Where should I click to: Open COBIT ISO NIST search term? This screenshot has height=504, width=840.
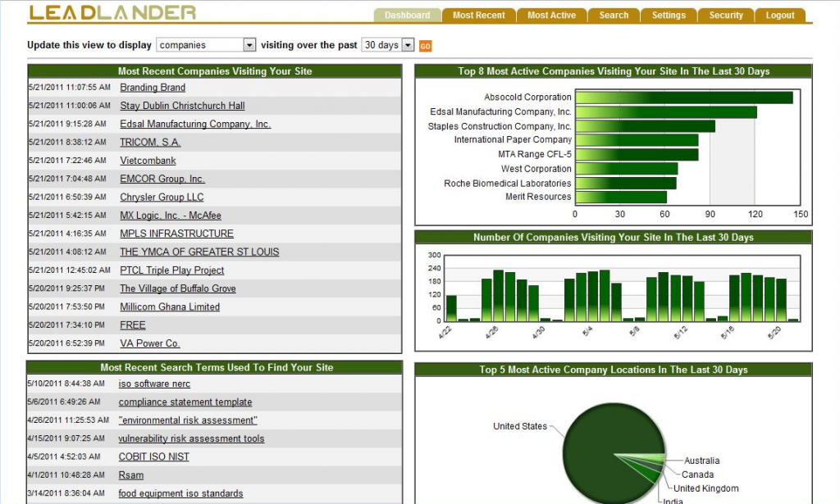[x=153, y=456]
